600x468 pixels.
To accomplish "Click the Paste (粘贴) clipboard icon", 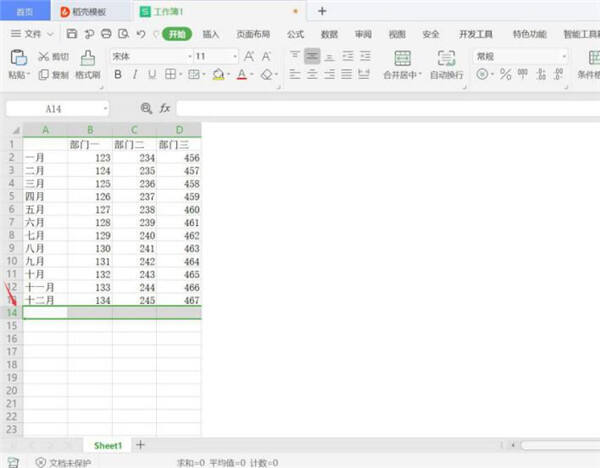I will [x=18, y=58].
